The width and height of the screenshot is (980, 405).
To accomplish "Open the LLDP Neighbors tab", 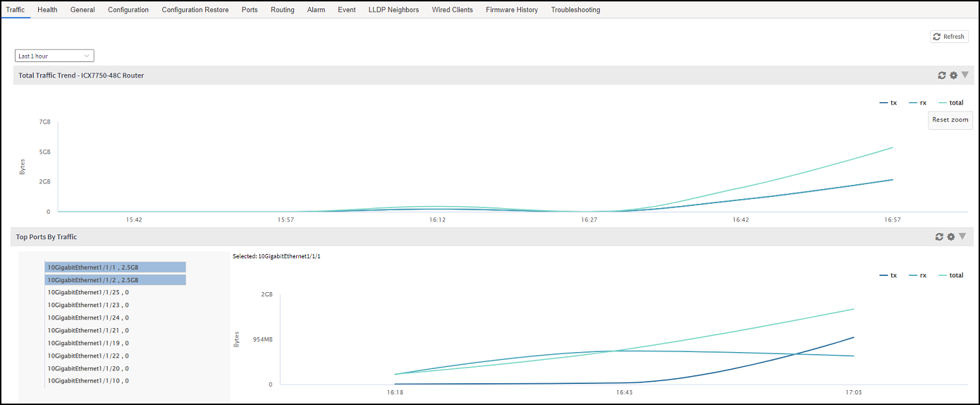I will coord(393,10).
